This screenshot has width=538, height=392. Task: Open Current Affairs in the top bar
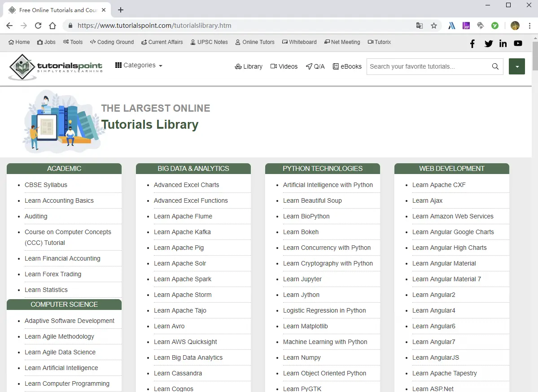[162, 42]
